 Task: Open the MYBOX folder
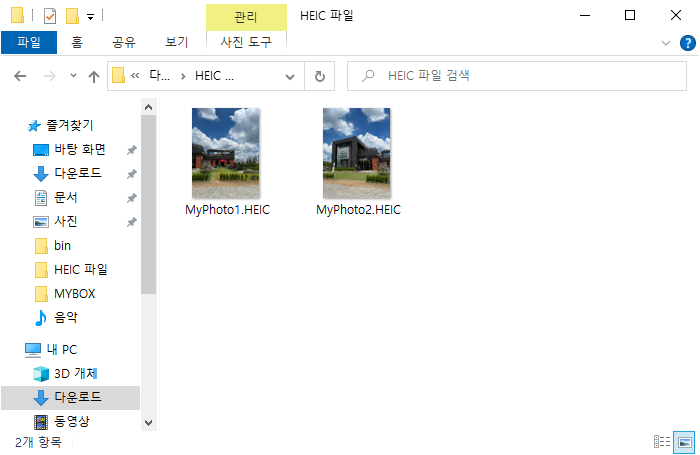click(x=75, y=294)
